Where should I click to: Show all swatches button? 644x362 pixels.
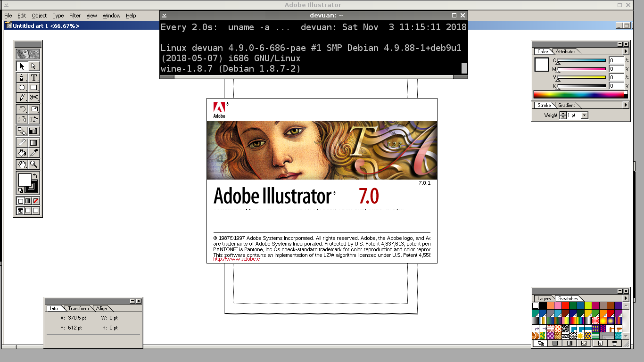pyautogui.click(x=540, y=343)
